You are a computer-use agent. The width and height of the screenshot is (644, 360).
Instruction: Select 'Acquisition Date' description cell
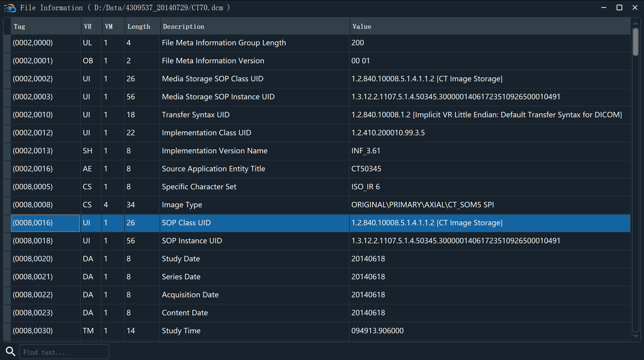coord(254,295)
